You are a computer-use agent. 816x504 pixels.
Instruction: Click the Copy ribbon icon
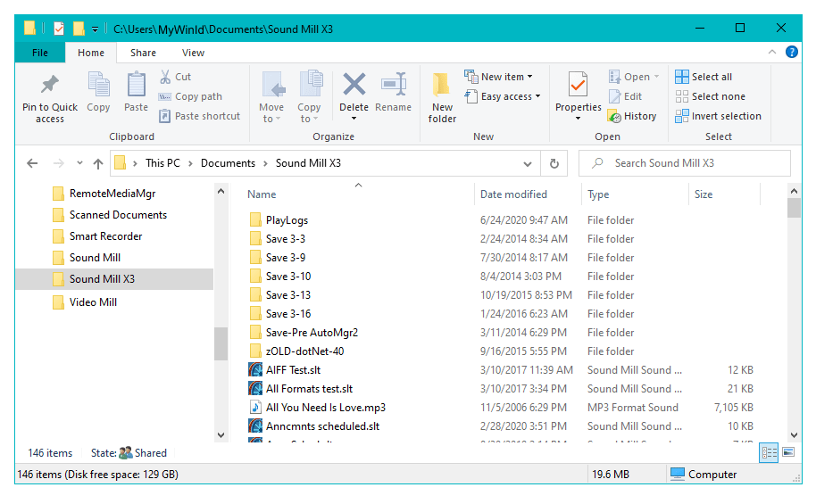click(x=98, y=86)
